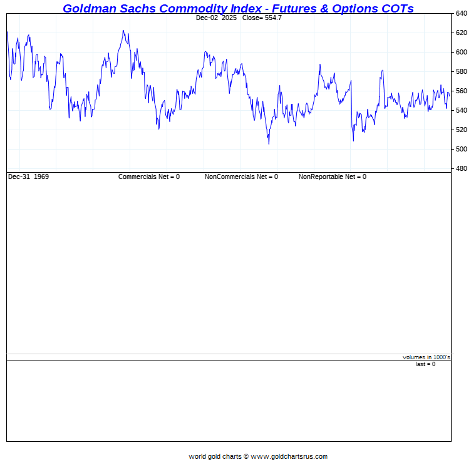Click the NonReportable Net = 0 label

point(333,176)
